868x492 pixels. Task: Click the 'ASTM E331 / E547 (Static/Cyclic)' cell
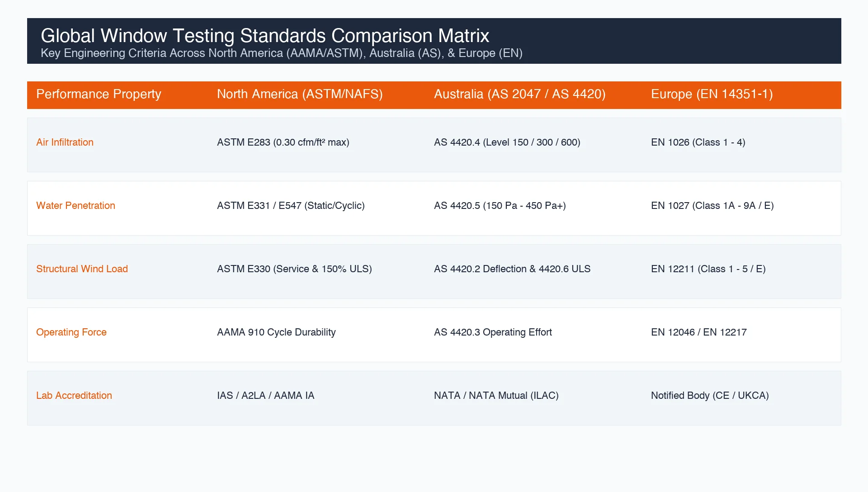click(291, 206)
